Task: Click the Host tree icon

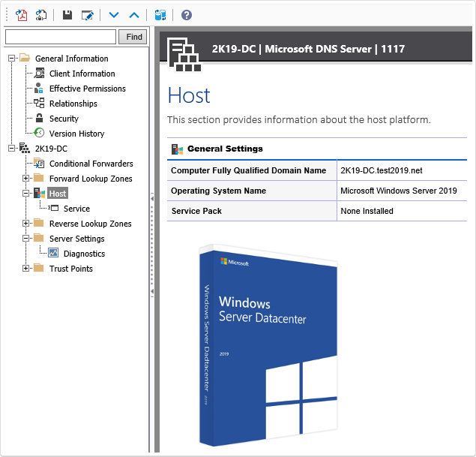Action: coord(39,193)
